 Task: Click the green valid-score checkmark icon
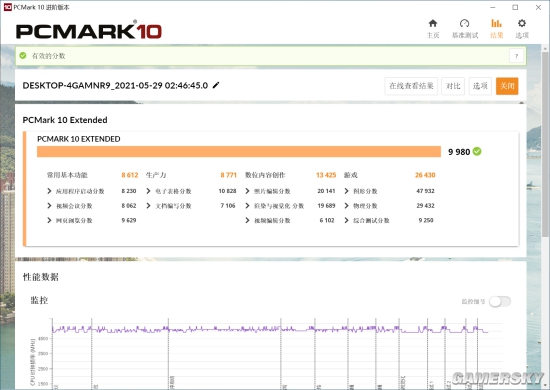click(23, 55)
